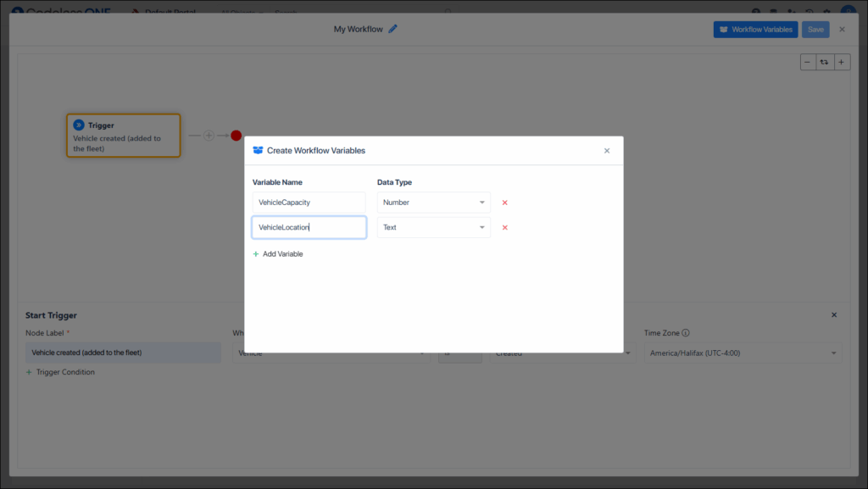Zoom out the workflow canvas

tap(807, 62)
